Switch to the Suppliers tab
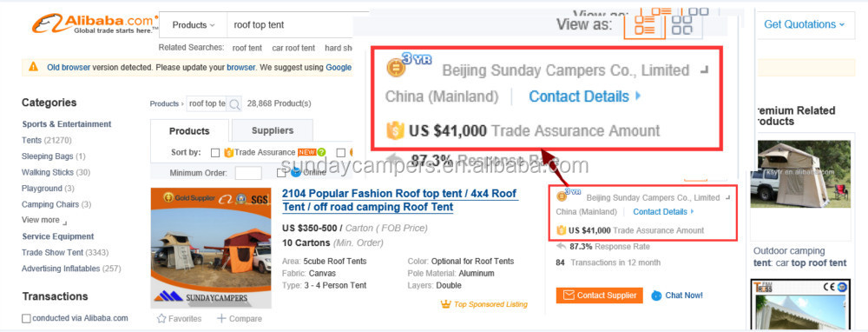Screen dimensions: 868x332 (x=273, y=130)
